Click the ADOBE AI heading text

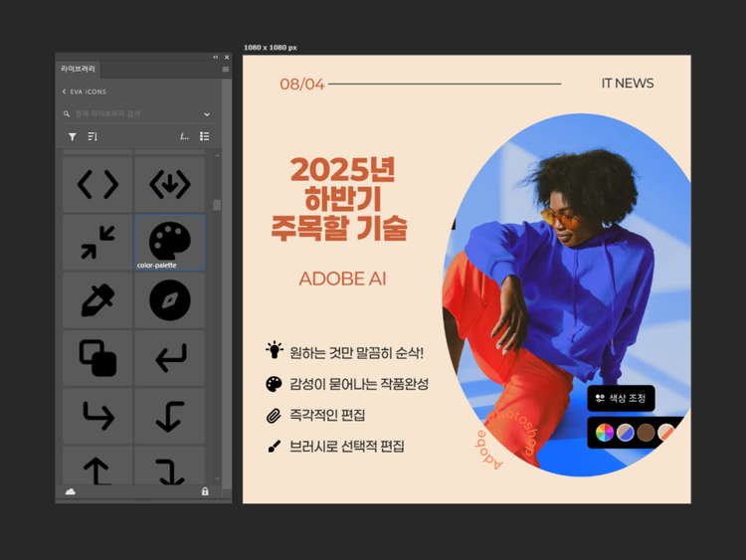(x=342, y=279)
